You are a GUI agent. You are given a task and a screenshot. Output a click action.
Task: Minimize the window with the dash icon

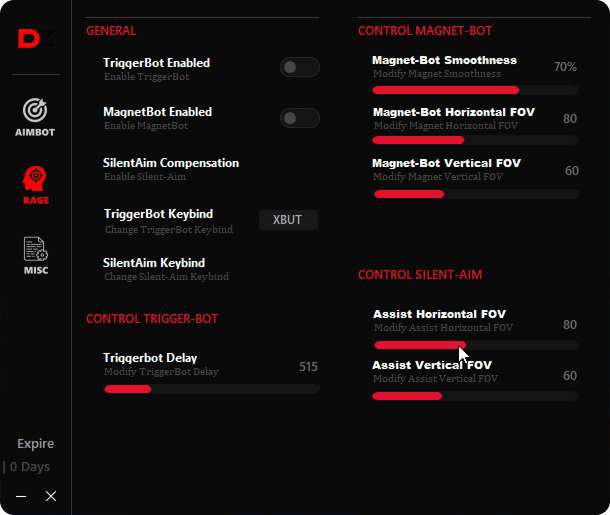tap(21, 496)
